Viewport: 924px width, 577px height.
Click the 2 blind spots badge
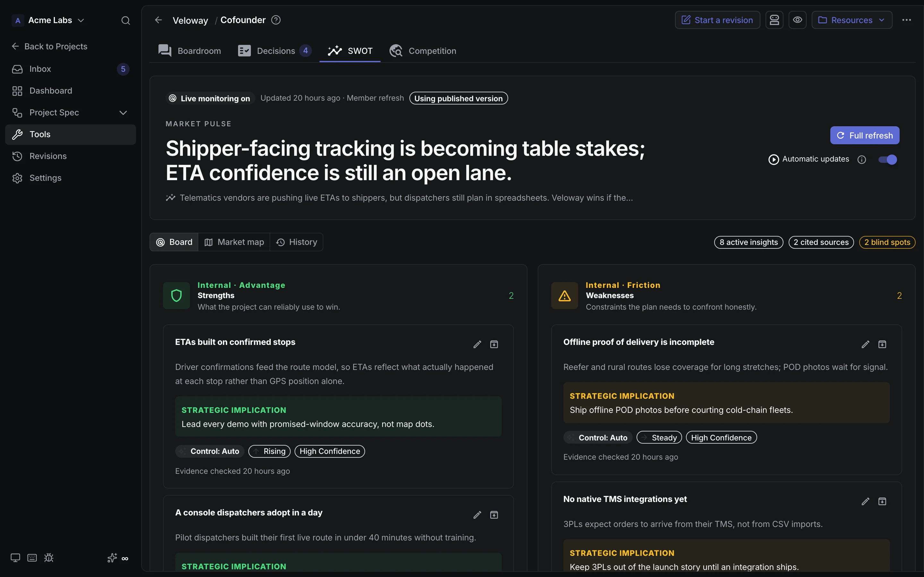(887, 242)
